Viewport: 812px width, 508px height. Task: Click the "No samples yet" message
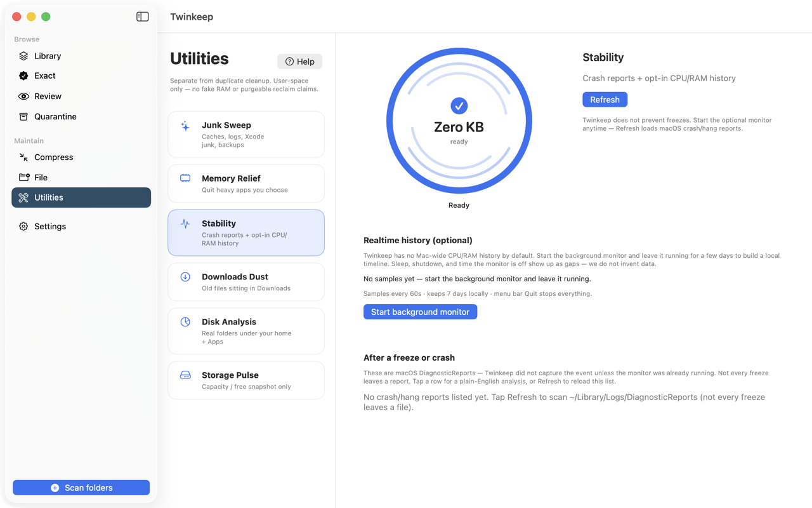coord(477,279)
